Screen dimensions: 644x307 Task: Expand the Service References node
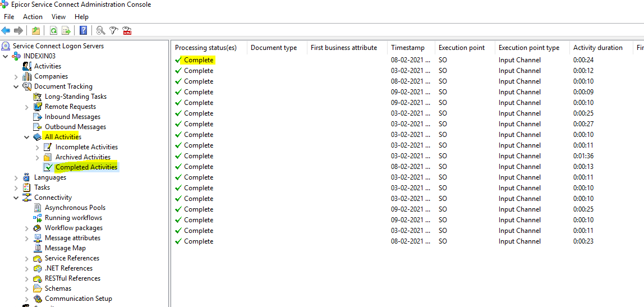coord(27,259)
